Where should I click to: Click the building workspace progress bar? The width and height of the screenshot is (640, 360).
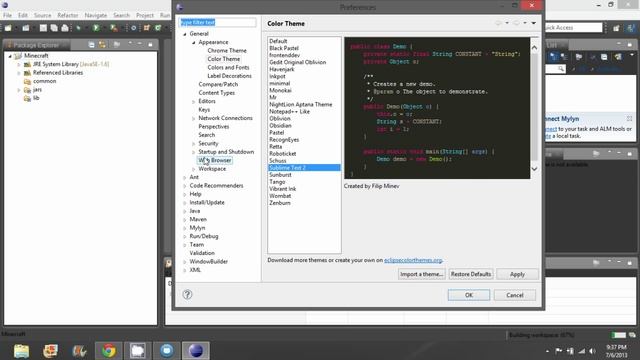click(x=618, y=335)
